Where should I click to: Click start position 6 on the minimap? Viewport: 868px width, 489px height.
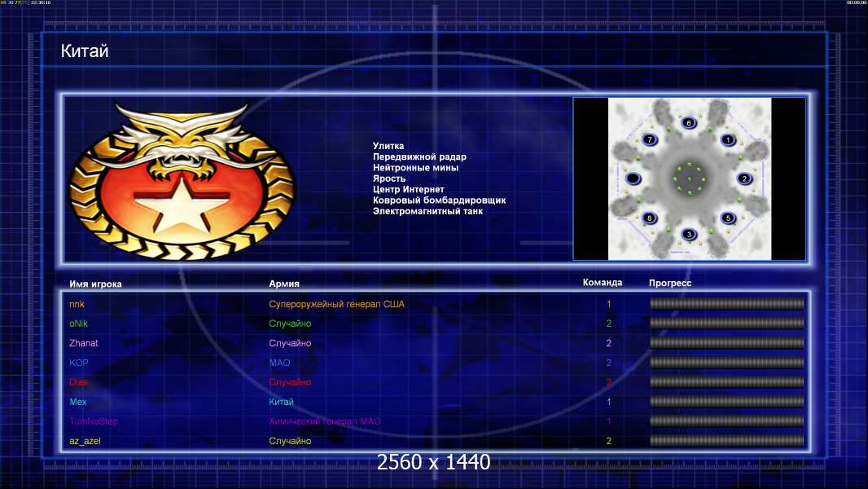click(x=689, y=122)
